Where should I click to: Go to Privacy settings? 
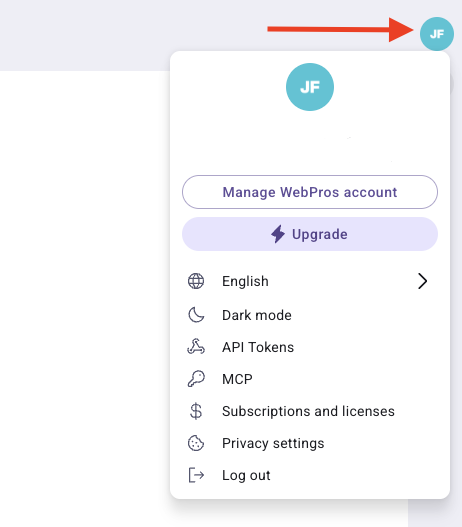310,443
